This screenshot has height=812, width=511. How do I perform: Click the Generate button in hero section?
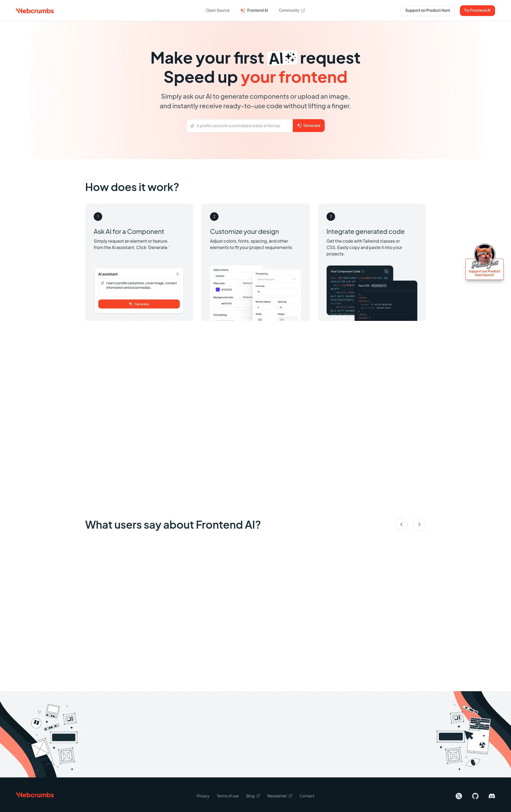pyautogui.click(x=308, y=125)
